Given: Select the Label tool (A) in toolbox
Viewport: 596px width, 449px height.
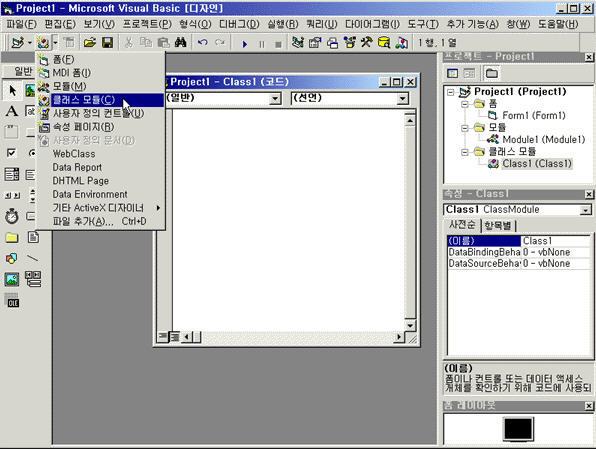Looking at the screenshot, I should click(11, 111).
